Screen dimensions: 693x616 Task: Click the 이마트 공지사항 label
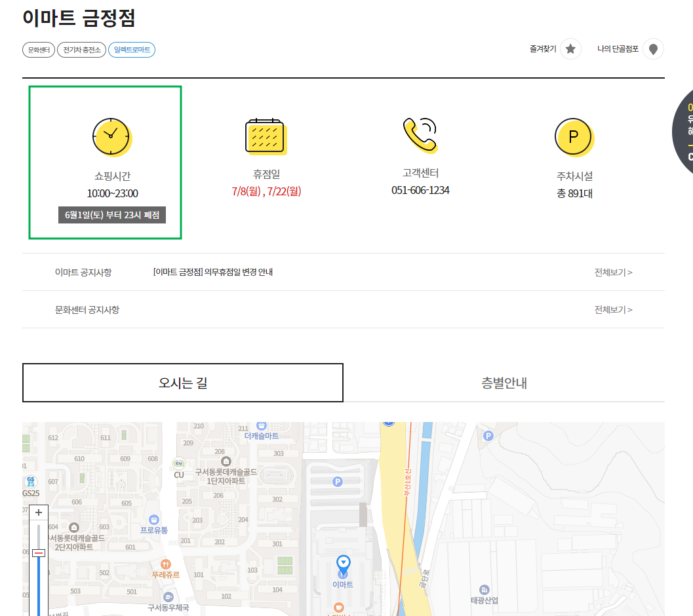83,272
